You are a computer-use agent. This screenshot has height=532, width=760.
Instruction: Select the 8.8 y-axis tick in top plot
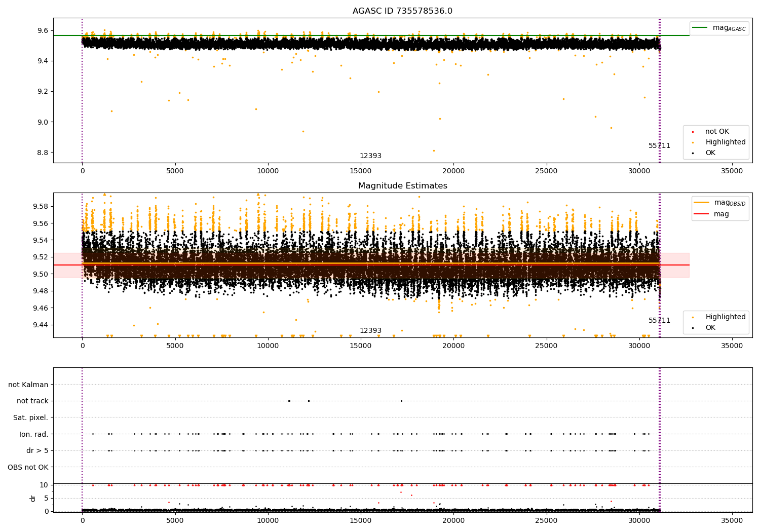coord(43,153)
